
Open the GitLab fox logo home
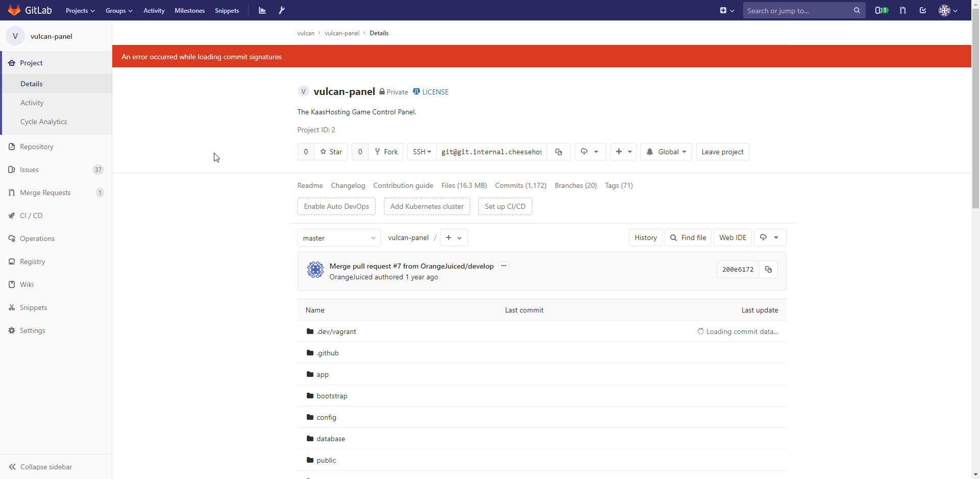pyautogui.click(x=14, y=10)
